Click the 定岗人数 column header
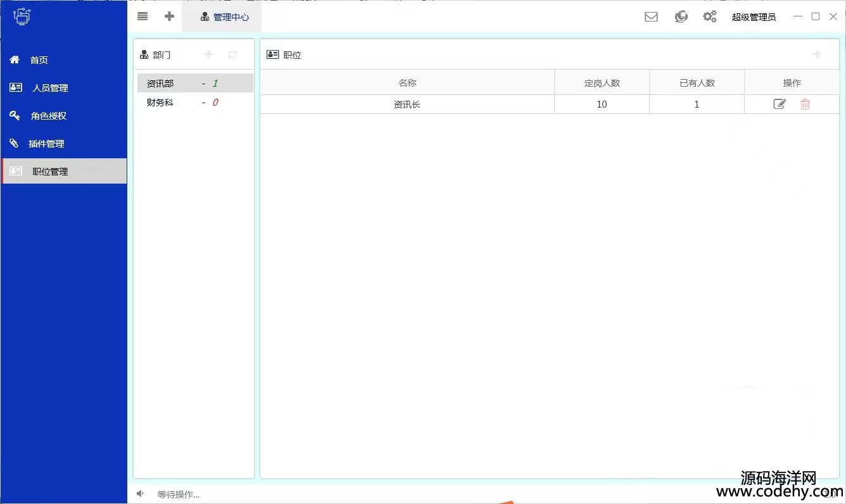This screenshot has height=504, width=846. 602,82
